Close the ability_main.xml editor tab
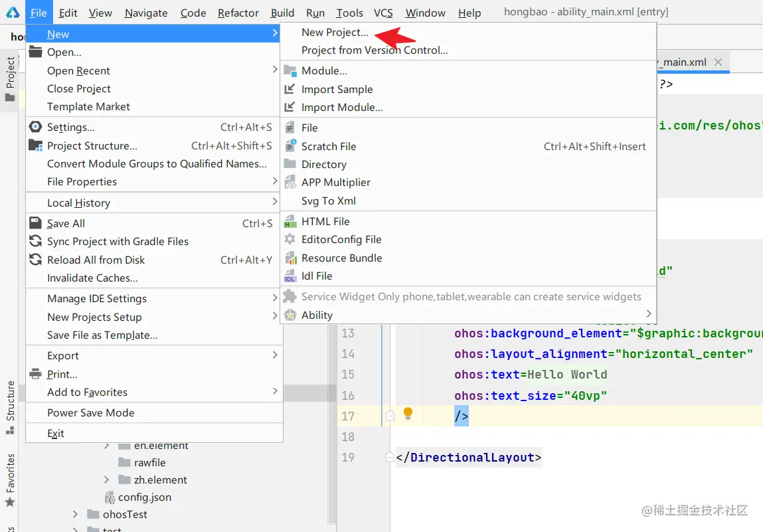 point(718,62)
